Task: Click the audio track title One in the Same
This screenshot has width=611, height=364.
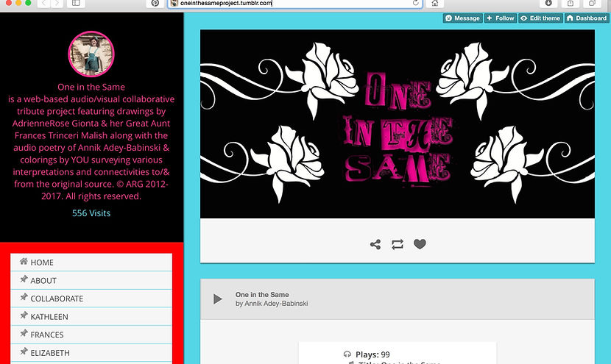Action: [262, 295]
